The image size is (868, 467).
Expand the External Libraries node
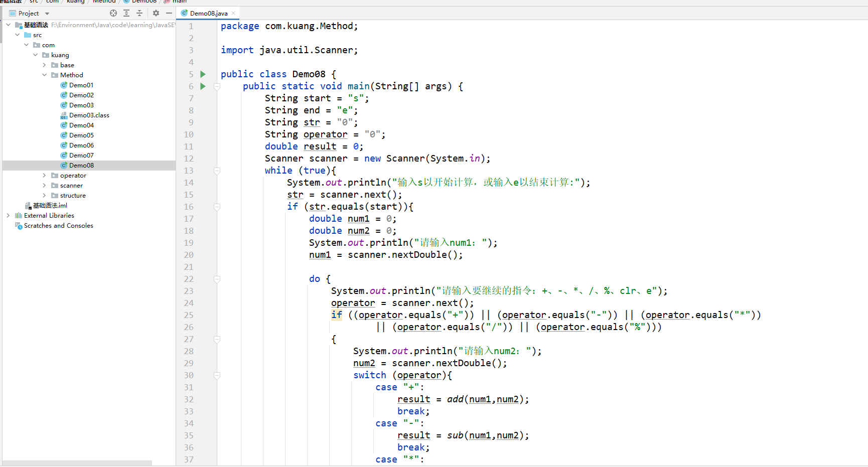point(9,216)
